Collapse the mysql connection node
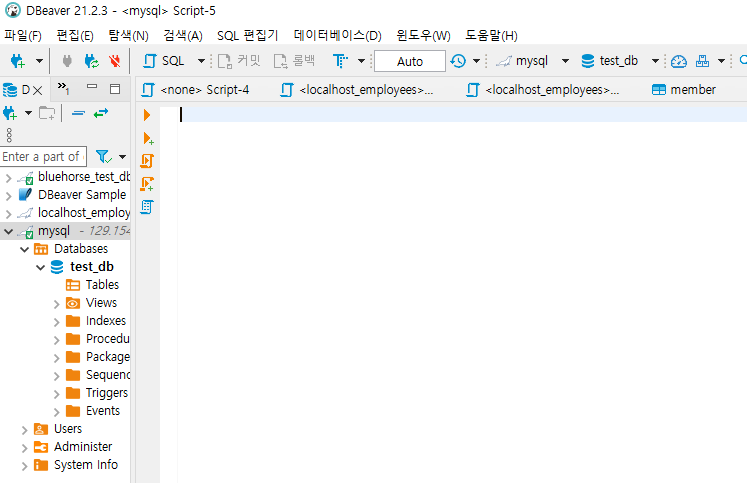 [8, 231]
